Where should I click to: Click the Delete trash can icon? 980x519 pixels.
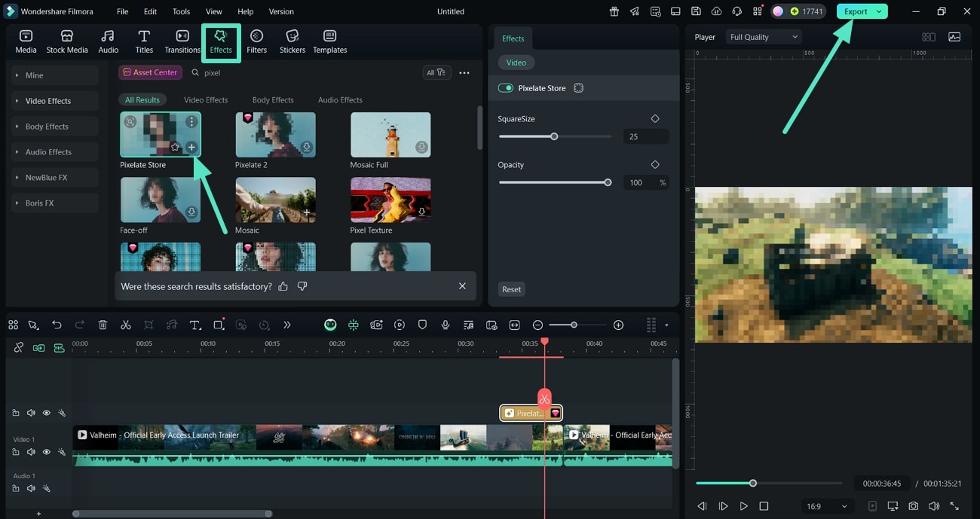coord(103,325)
